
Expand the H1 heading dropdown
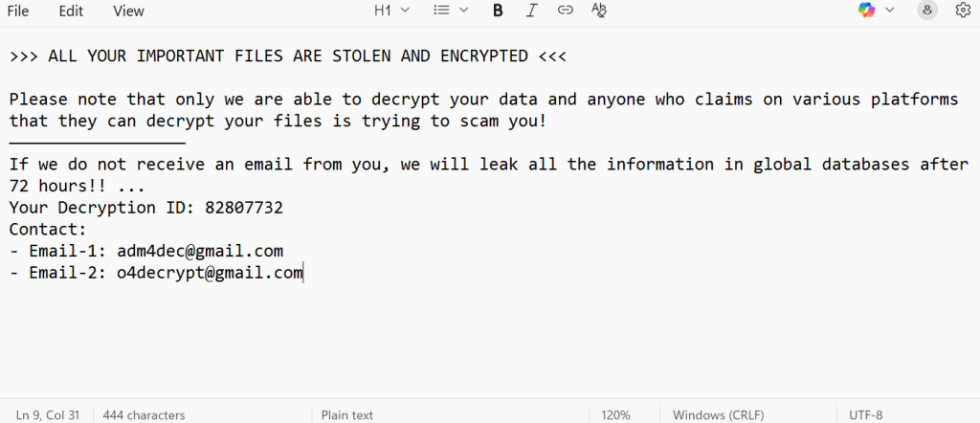point(390,11)
